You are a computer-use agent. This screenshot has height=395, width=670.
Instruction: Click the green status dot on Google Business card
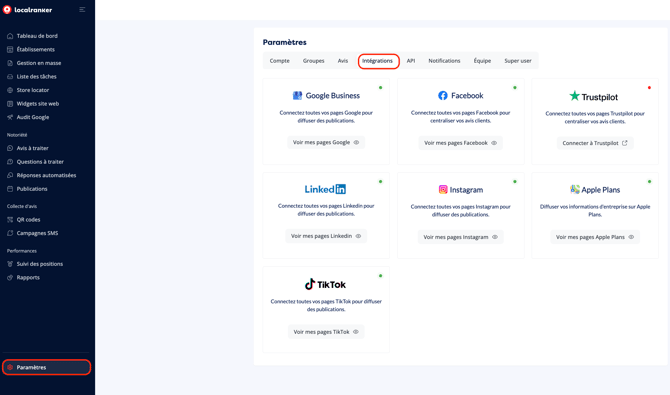(380, 88)
